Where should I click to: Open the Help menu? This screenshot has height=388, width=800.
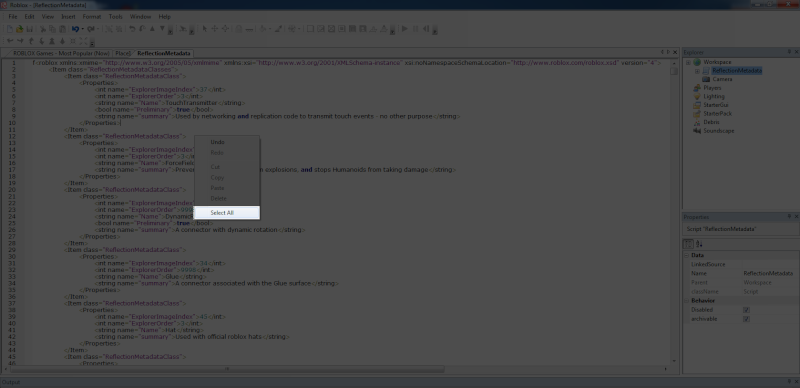[x=164, y=17]
